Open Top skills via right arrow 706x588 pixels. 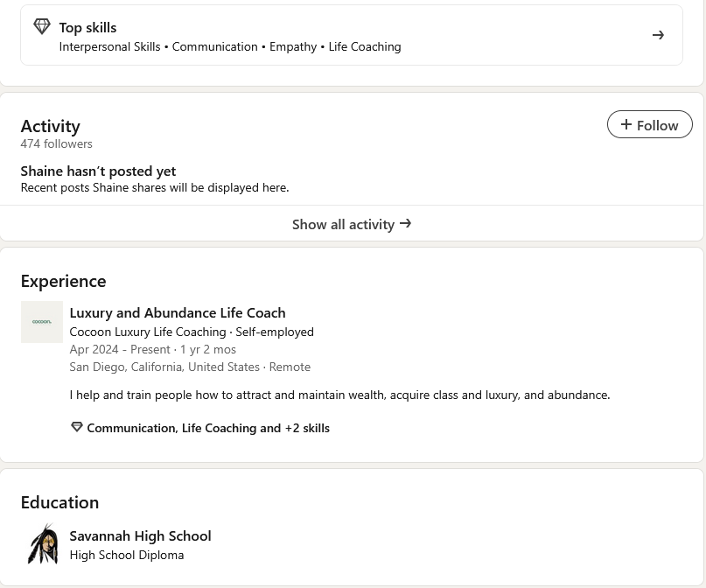click(x=658, y=35)
